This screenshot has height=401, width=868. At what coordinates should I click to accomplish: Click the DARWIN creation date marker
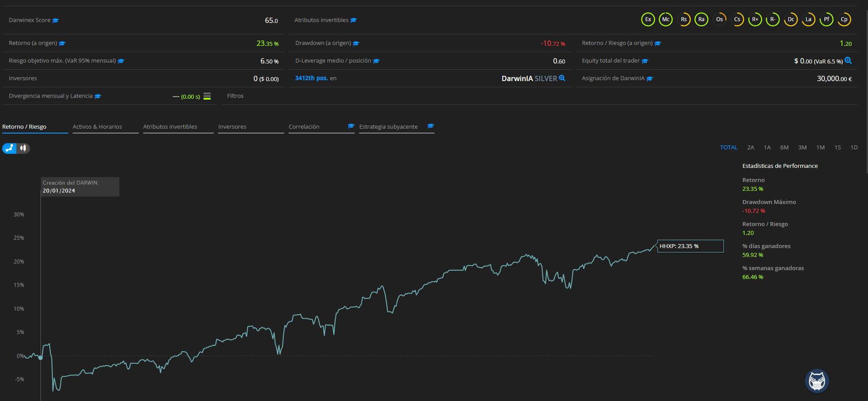(41, 357)
